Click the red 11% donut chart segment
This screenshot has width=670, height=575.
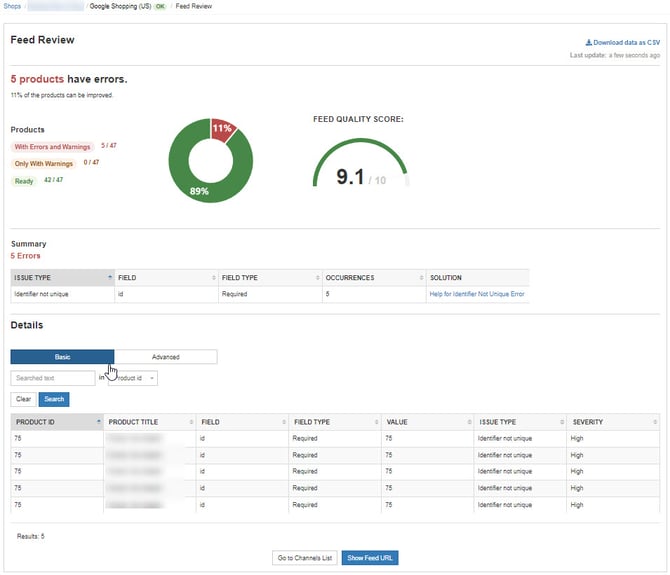tap(223, 130)
